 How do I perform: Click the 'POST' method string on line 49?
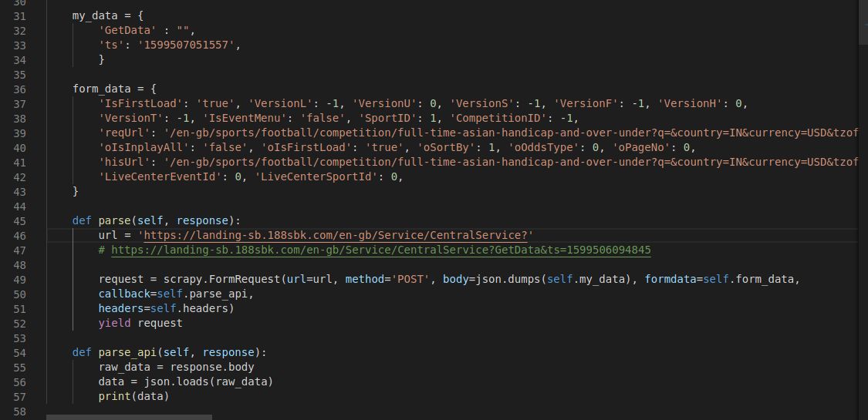point(410,279)
